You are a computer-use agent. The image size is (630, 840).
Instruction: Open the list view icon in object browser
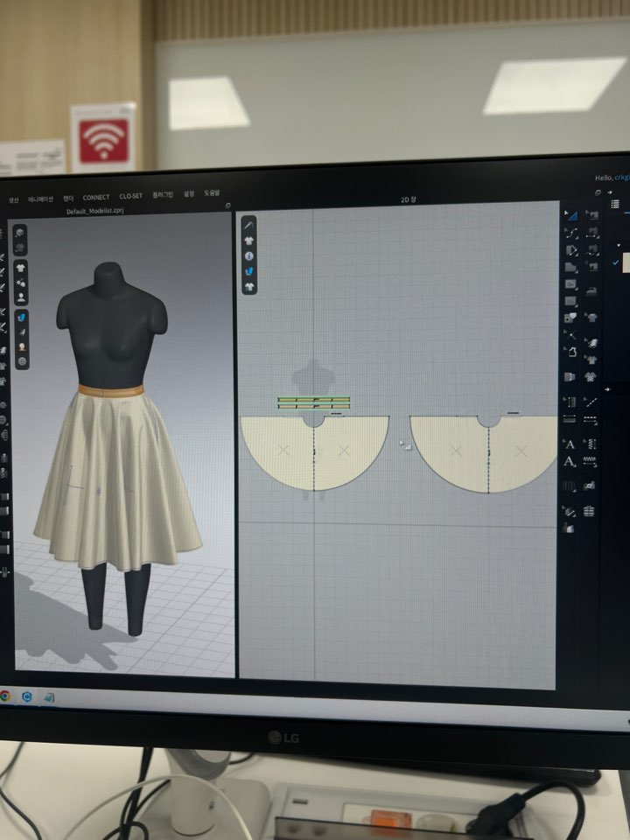pos(615,204)
